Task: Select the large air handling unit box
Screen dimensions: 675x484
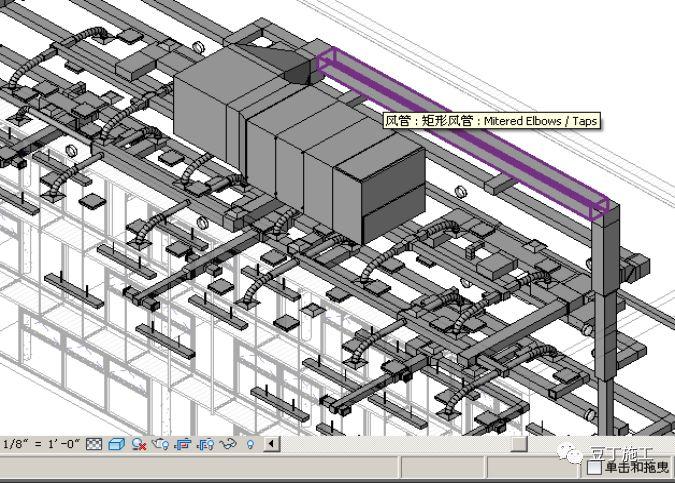Action: tap(301, 144)
